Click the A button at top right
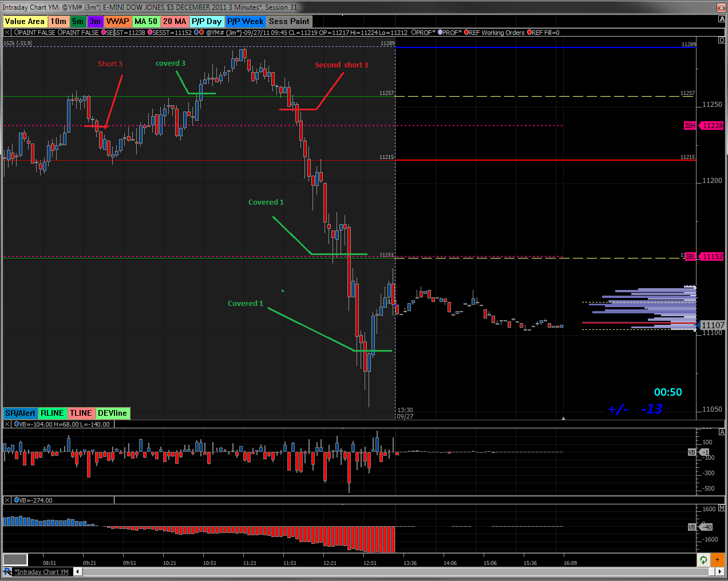 722,19
